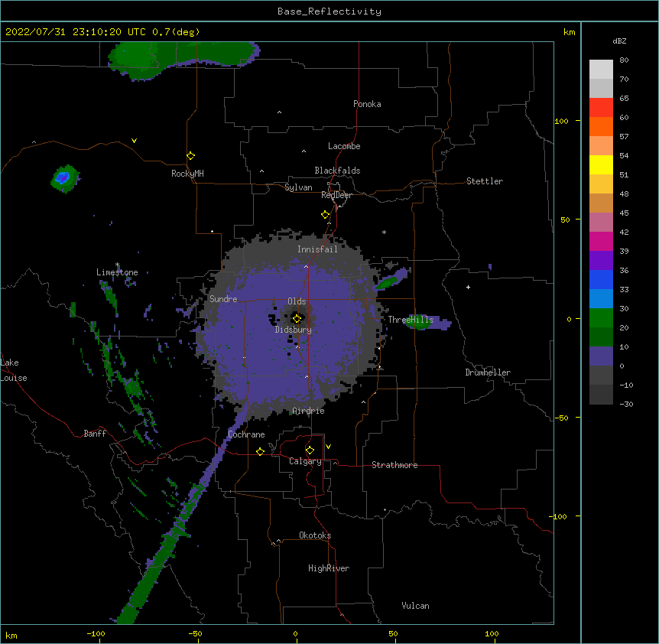Click the RockyMH label

click(187, 174)
